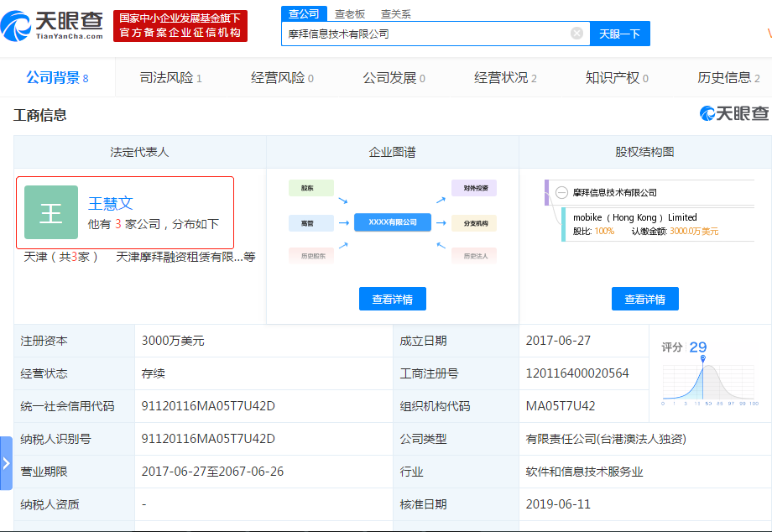The image size is (772, 532).
Task: Click the TianYanCha logo
Action: point(52,25)
